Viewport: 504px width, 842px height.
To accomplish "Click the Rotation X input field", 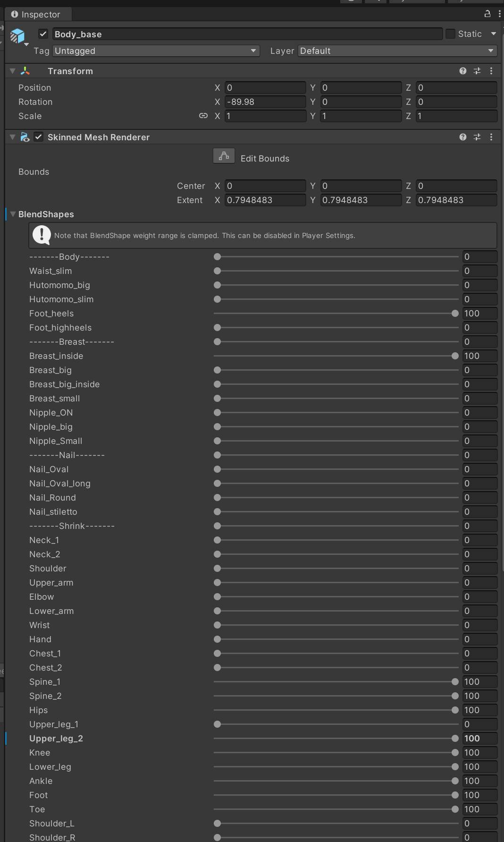I will pyautogui.click(x=265, y=102).
